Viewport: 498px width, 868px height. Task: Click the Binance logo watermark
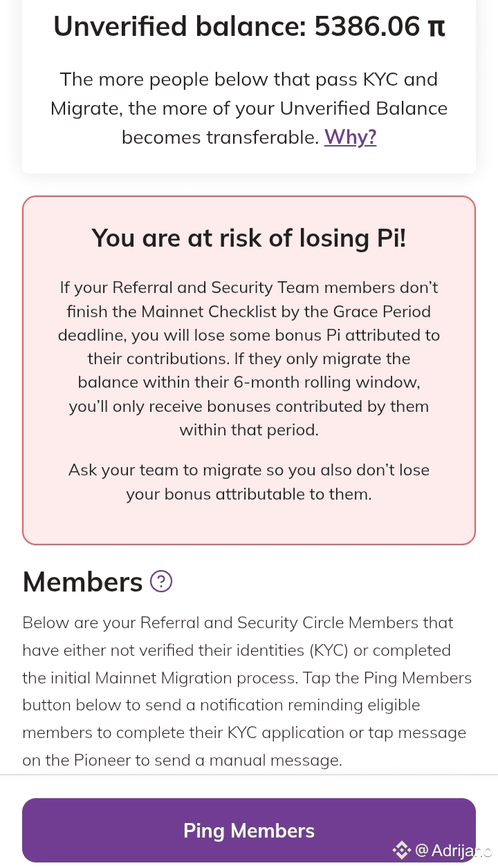point(401,850)
